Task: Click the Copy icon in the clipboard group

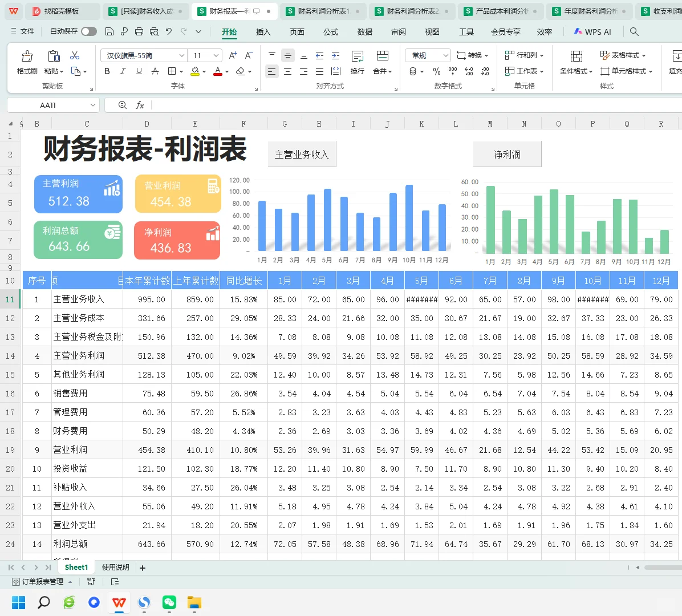Action: tap(76, 71)
